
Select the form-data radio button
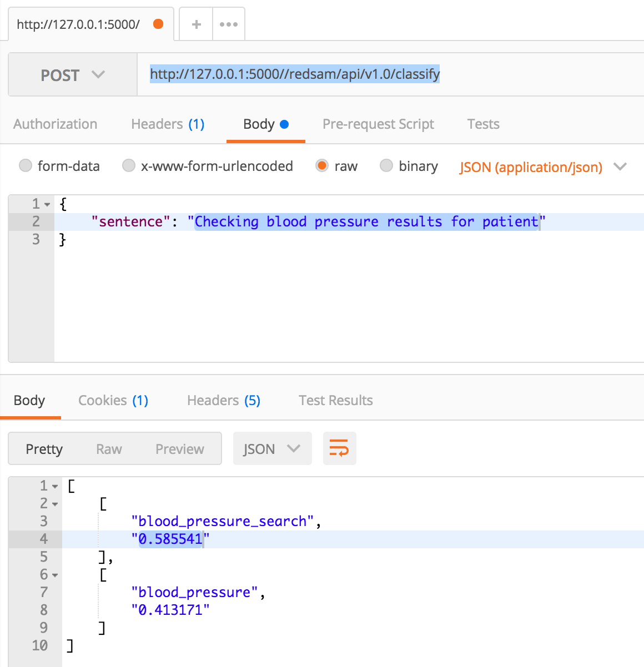click(26, 165)
